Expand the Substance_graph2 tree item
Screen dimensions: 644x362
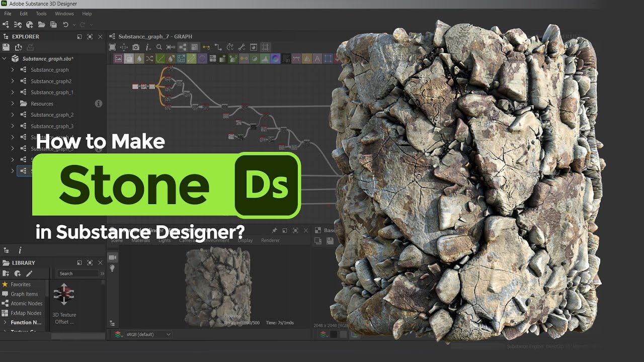click(x=13, y=81)
